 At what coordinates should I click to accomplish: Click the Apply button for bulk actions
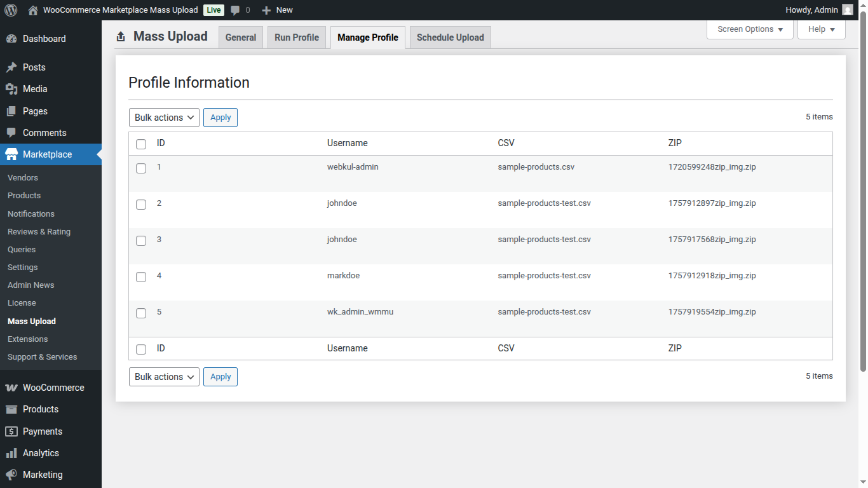click(x=220, y=117)
